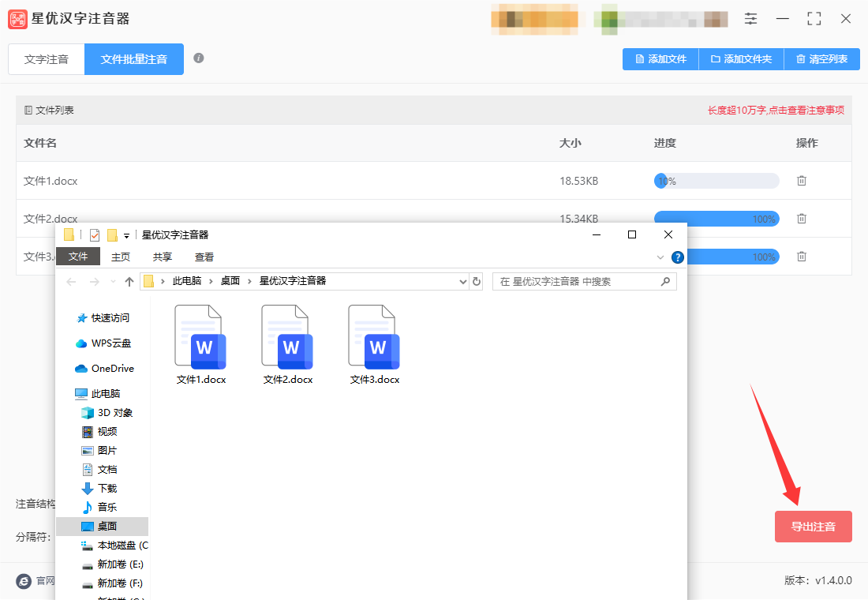
Task: Select OneDrive in the navigation pane
Action: (105, 369)
